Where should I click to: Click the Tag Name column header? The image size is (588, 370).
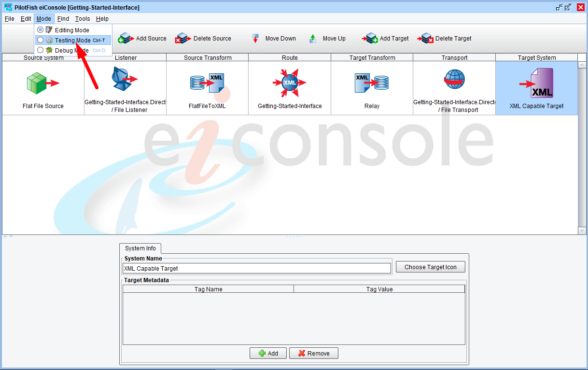click(209, 289)
